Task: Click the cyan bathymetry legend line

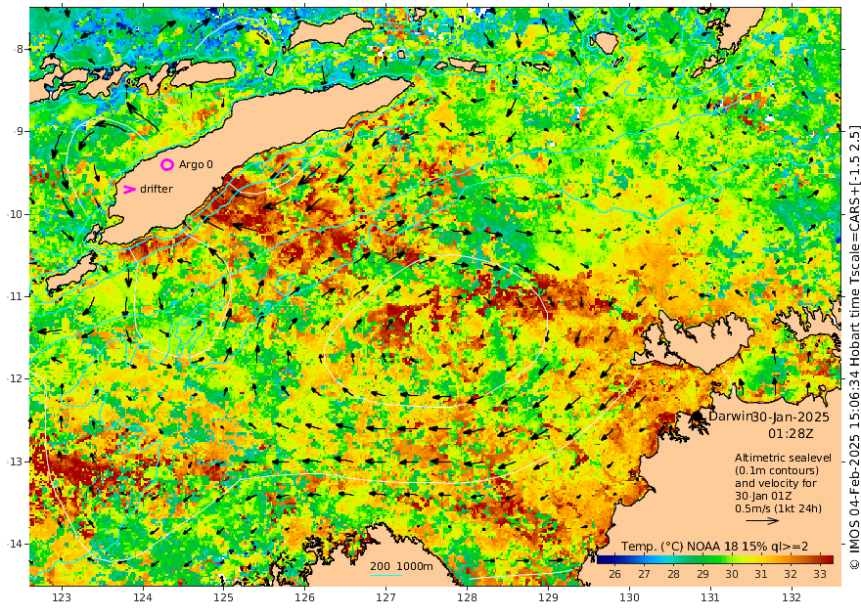Action: coord(385,575)
